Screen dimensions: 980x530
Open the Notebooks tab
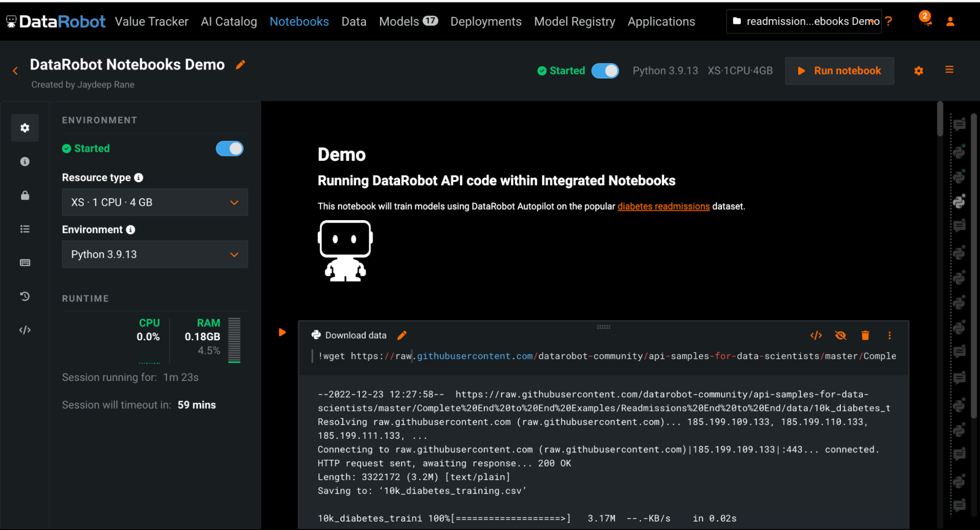(298, 22)
